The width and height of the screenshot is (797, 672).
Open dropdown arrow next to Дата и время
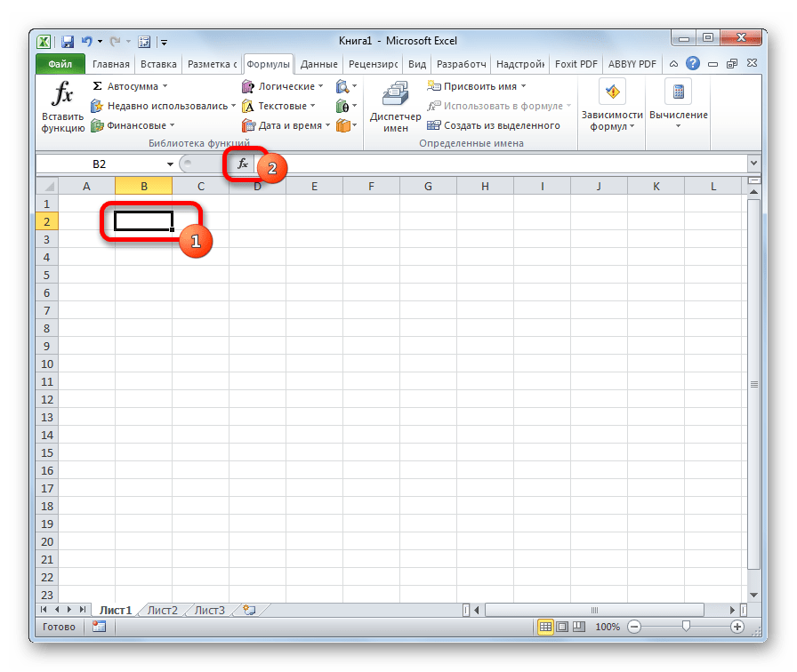[327, 125]
